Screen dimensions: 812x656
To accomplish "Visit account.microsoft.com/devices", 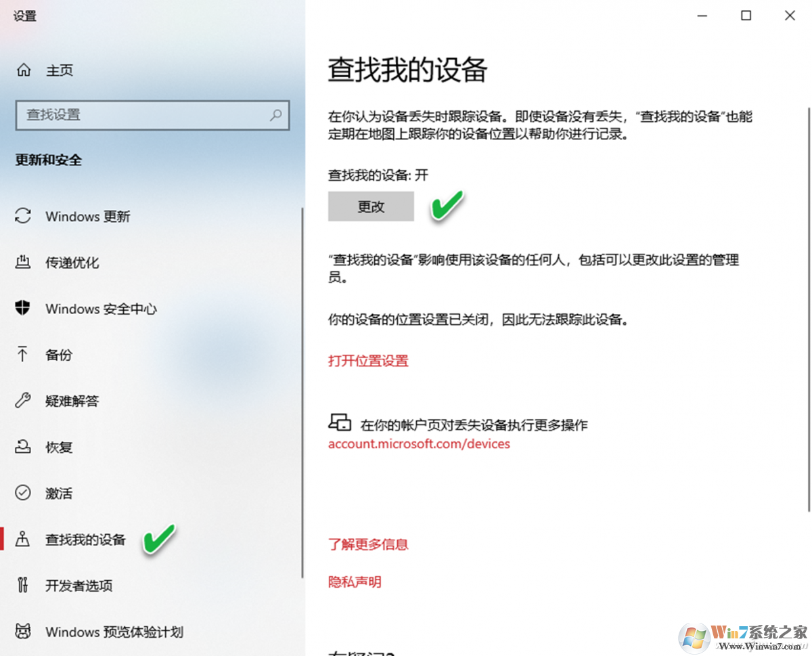I will point(419,443).
